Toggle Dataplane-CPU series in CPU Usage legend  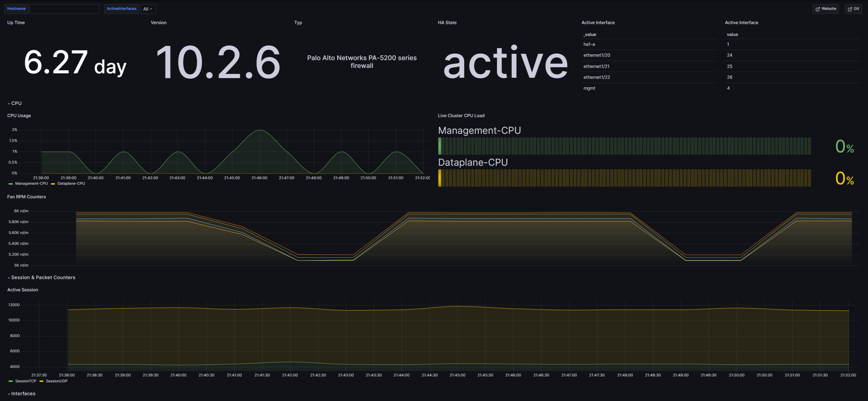(x=71, y=183)
